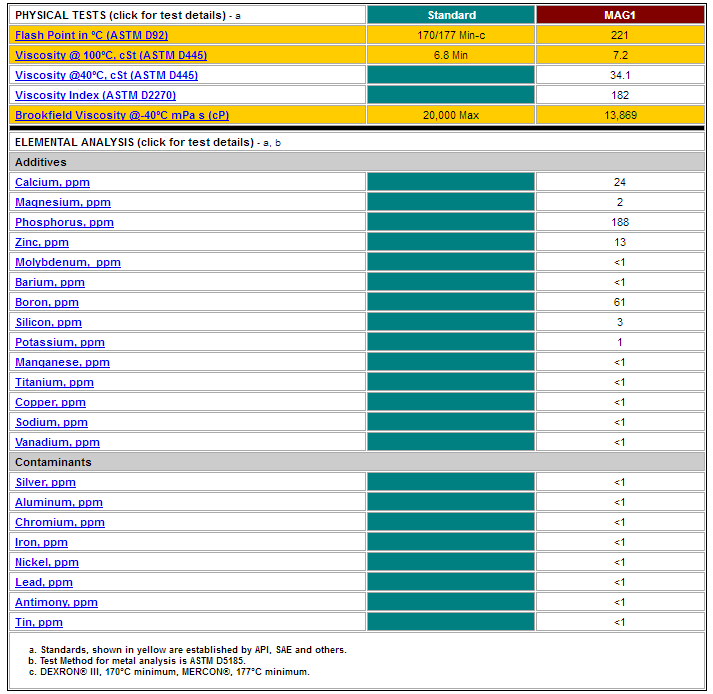Open the Sodium, ppm link
This screenshot has width=713, height=694.
click(x=51, y=422)
